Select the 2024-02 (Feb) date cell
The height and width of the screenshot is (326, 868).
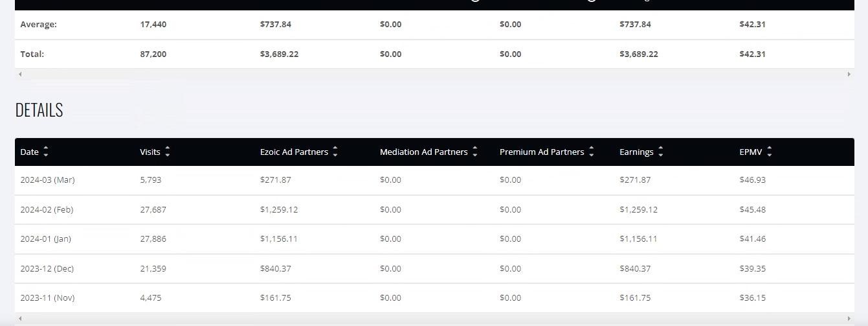(47, 209)
